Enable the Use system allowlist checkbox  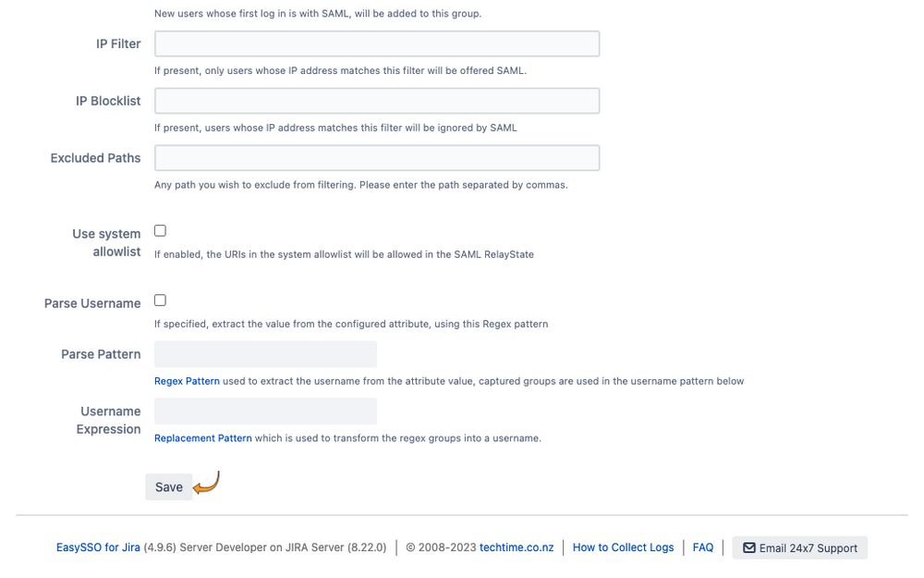[160, 230]
